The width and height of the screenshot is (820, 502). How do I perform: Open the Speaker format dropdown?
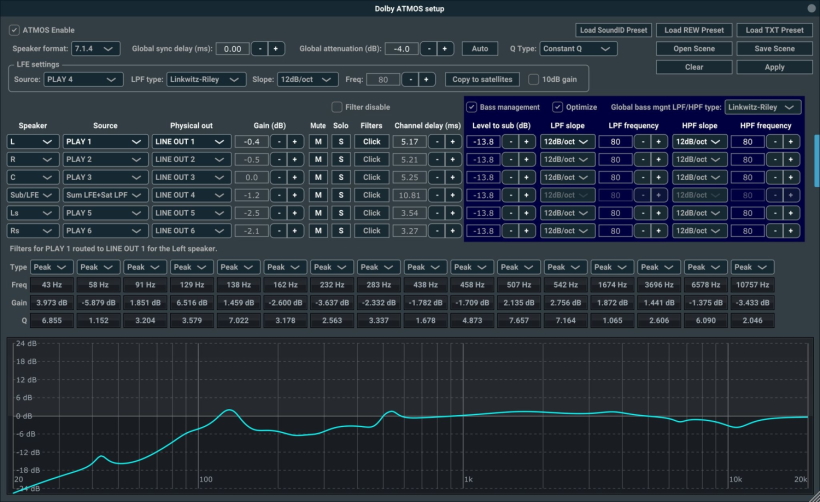pos(95,49)
